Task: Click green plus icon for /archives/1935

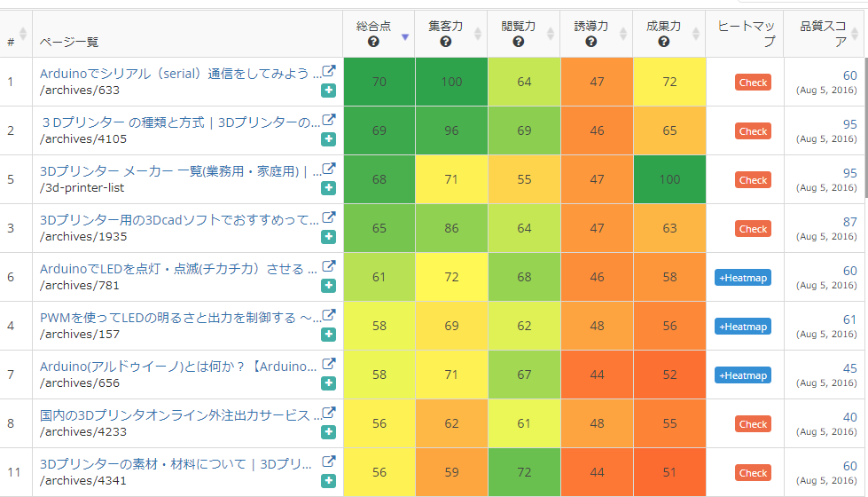Action: (329, 237)
